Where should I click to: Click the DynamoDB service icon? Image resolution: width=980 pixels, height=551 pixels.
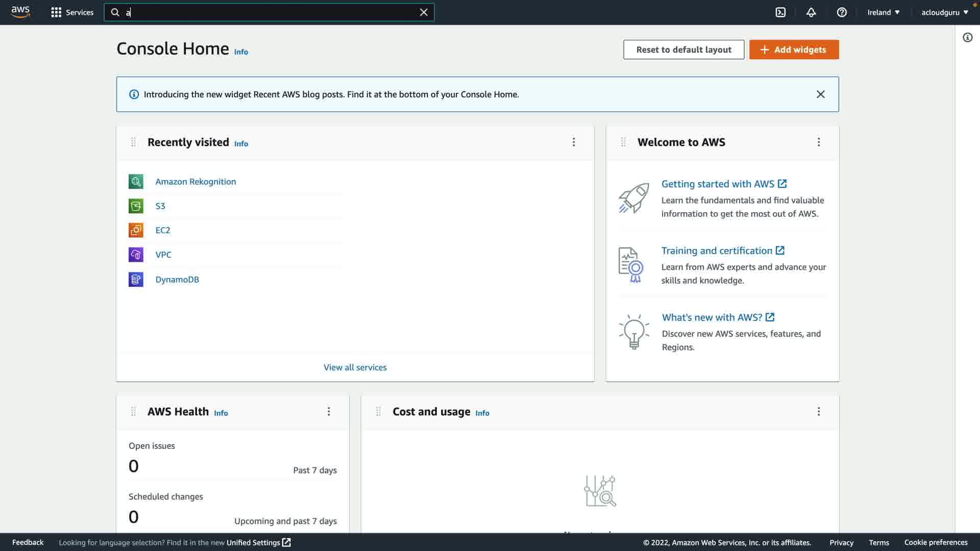(136, 280)
